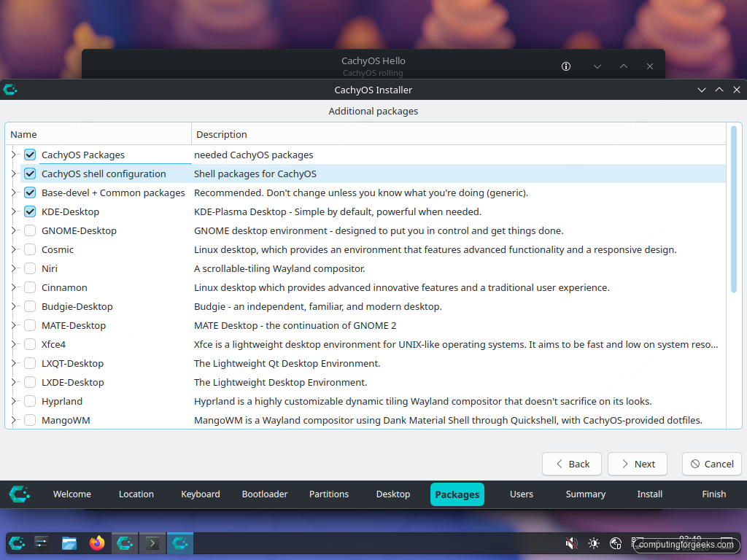Screen dimensions: 747x560
Task: Uncheck the KDE-Desktop checkbox
Action: [30, 212]
